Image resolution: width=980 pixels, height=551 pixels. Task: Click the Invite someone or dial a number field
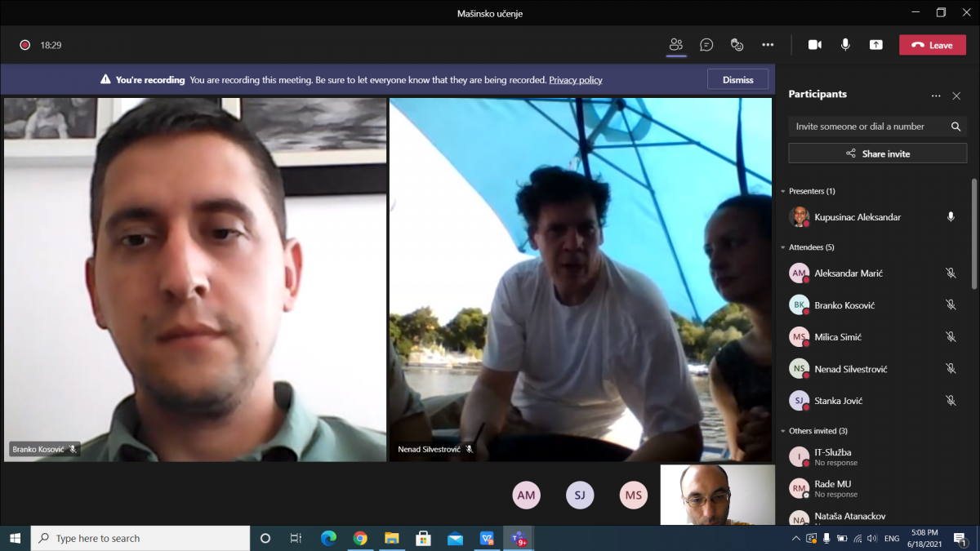[x=878, y=127]
